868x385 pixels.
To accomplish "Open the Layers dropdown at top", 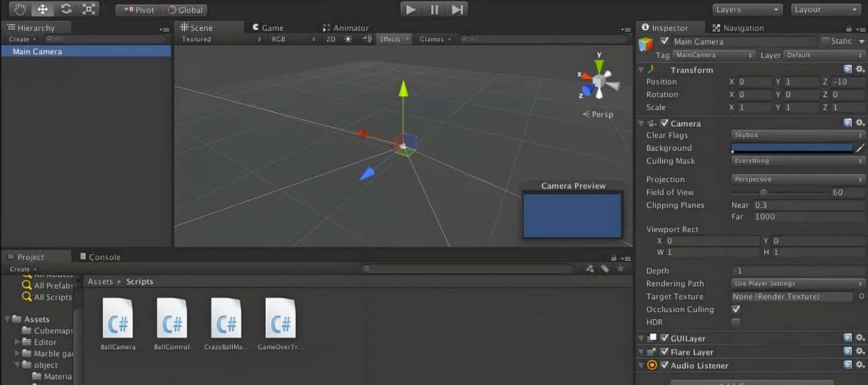I will [747, 9].
